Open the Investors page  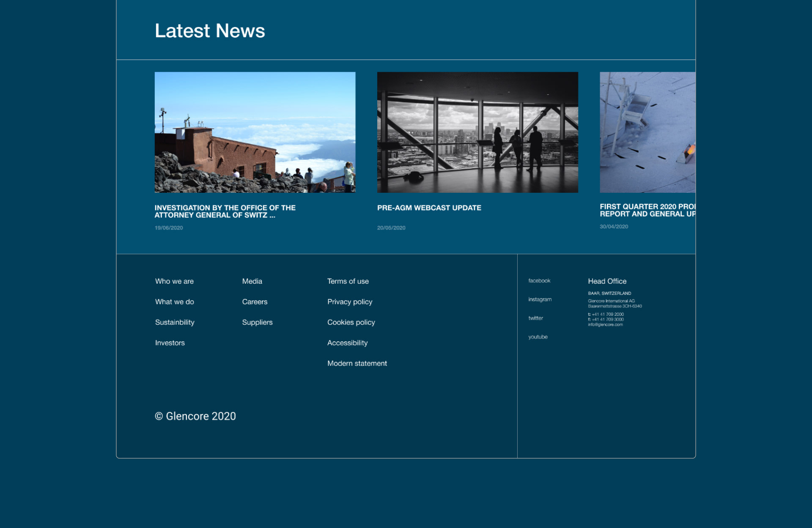point(170,343)
